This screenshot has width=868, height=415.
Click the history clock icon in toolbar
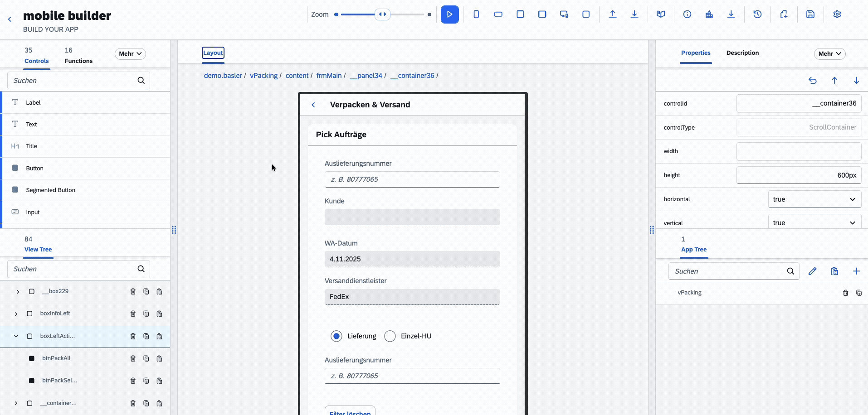757,14
